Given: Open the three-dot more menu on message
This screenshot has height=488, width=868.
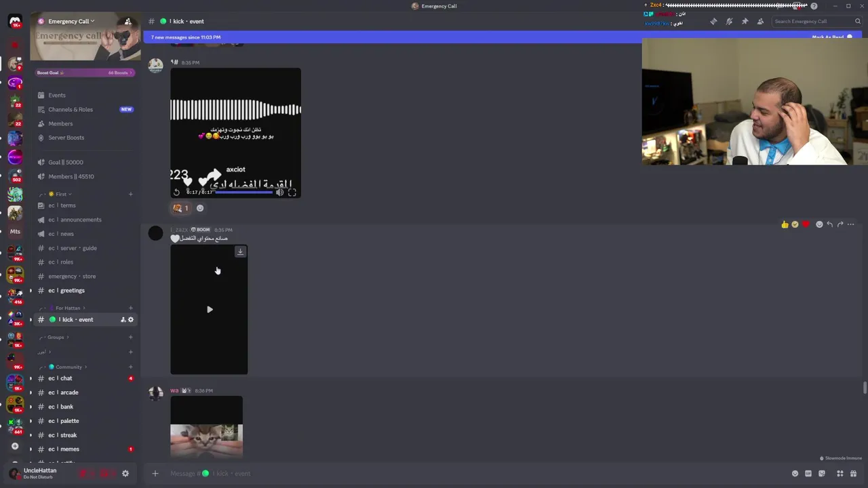Looking at the screenshot, I should (851, 224).
